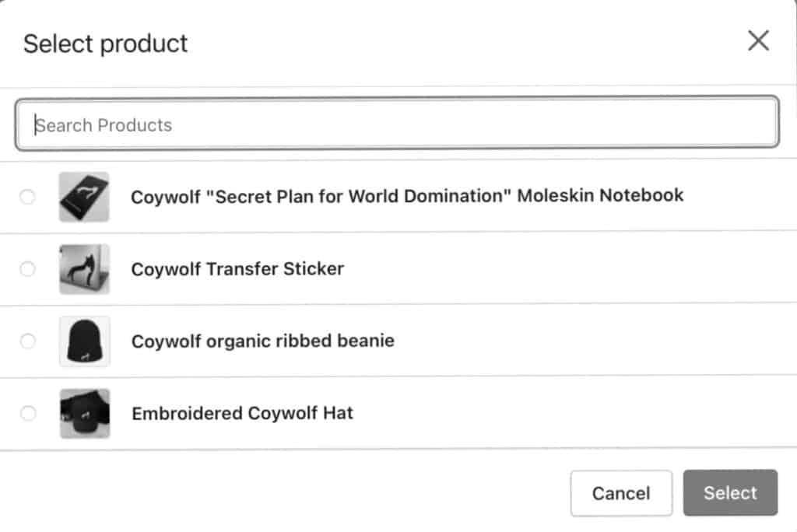Viewport: 797px width, 532px height.
Task: Mark the Embroidered Coywolf Hat radio button
Action: pyautogui.click(x=28, y=413)
